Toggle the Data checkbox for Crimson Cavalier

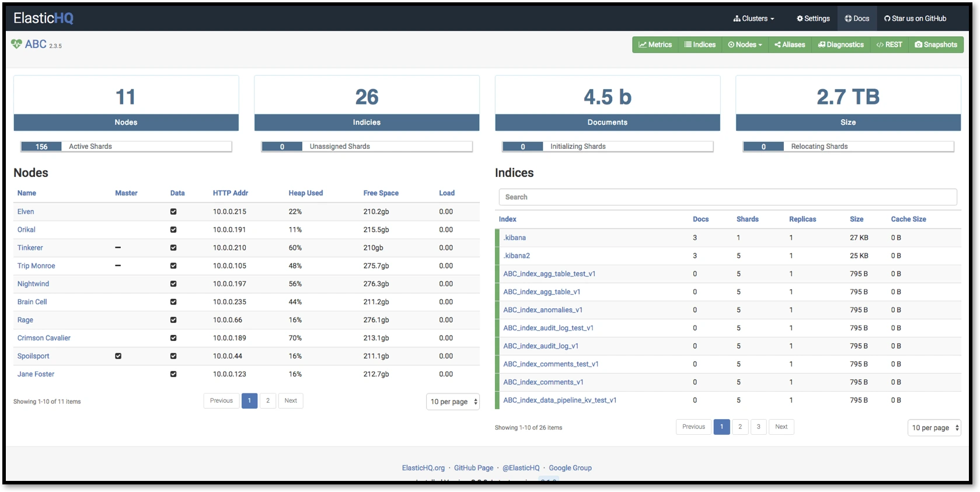tap(173, 338)
